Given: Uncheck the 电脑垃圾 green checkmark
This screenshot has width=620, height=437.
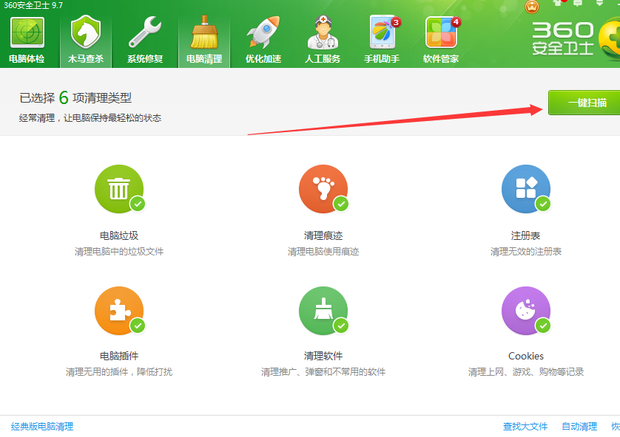Looking at the screenshot, I should pos(138,204).
